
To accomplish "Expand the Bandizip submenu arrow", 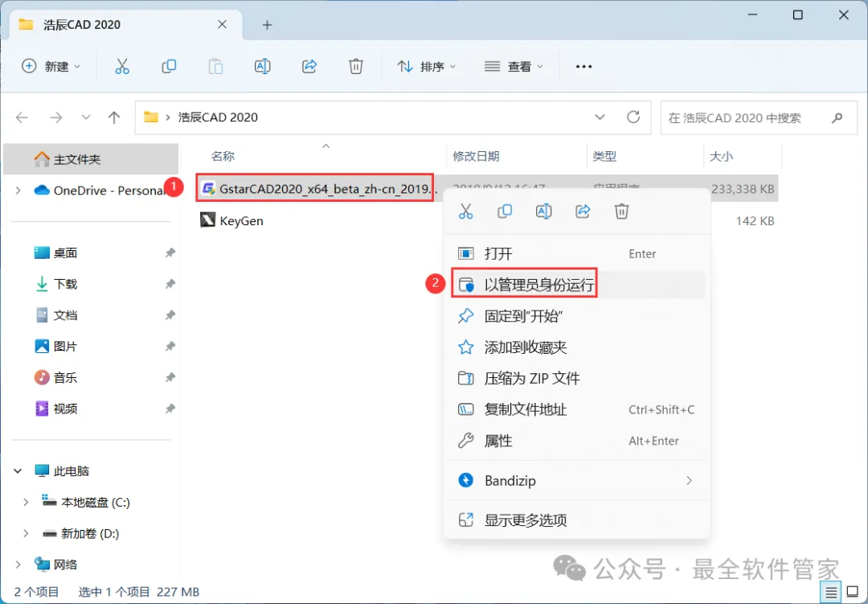I will point(690,480).
